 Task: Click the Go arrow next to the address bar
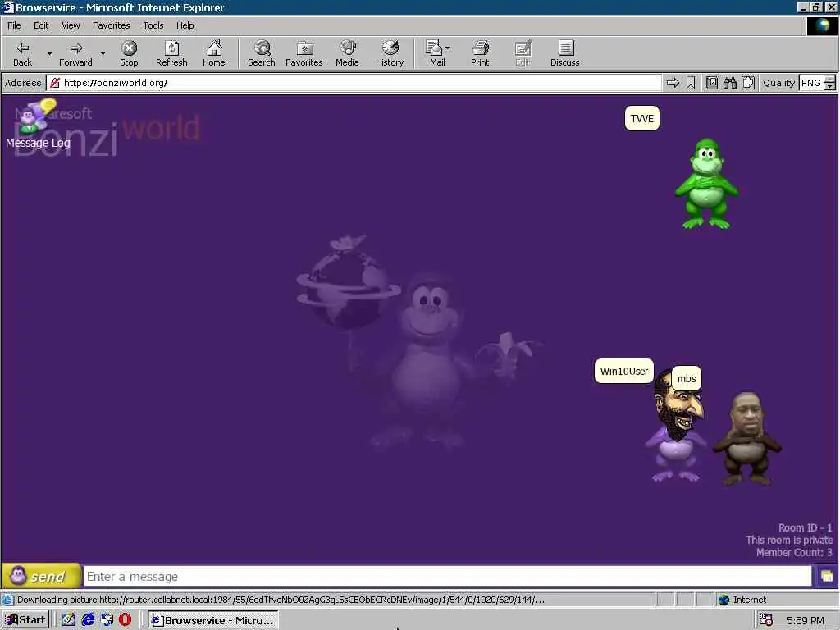click(x=673, y=83)
